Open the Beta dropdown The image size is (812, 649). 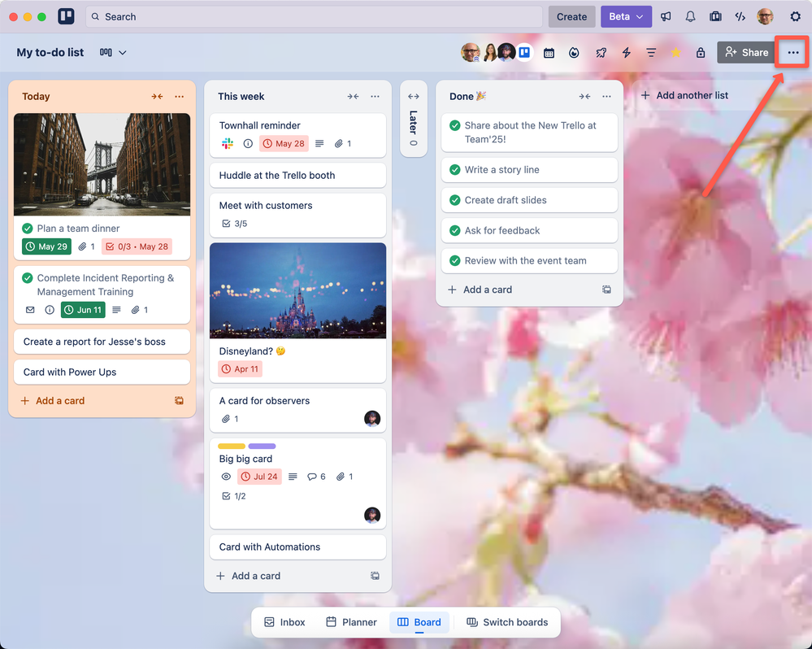pos(626,16)
